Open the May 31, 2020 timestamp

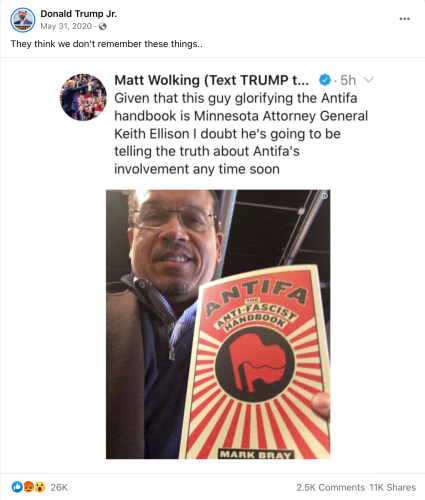pyautogui.click(x=66, y=26)
